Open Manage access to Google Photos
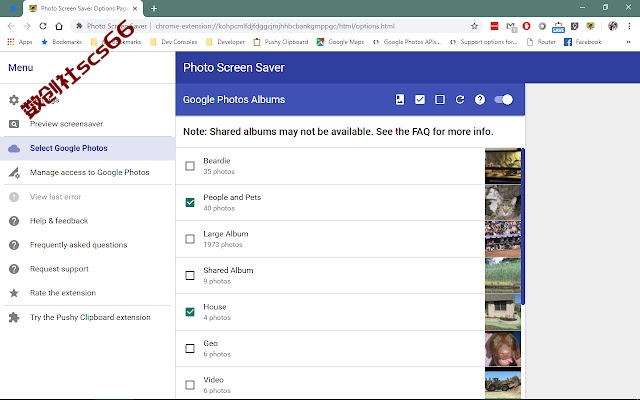This screenshot has width=640, height=400. (x=87, y=172)
